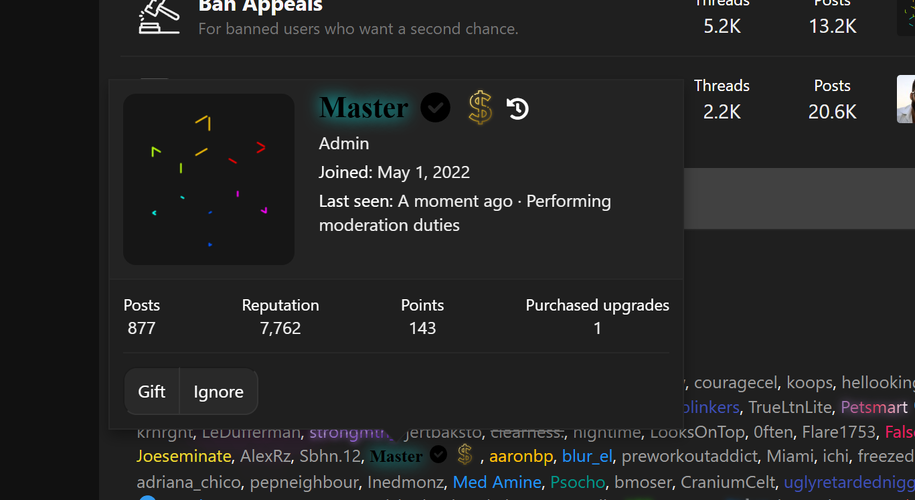
Task: Click the Ignore button
Action: point(218,391)
